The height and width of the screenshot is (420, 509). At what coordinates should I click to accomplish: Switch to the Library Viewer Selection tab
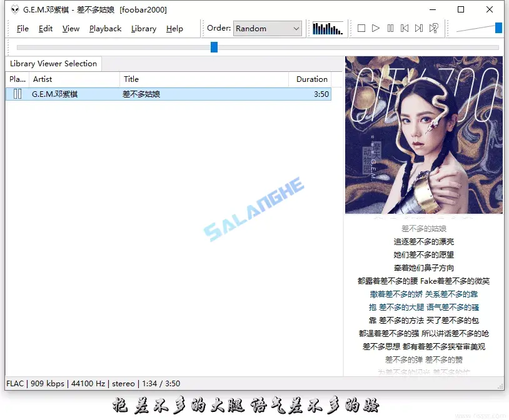coord(53,63)
